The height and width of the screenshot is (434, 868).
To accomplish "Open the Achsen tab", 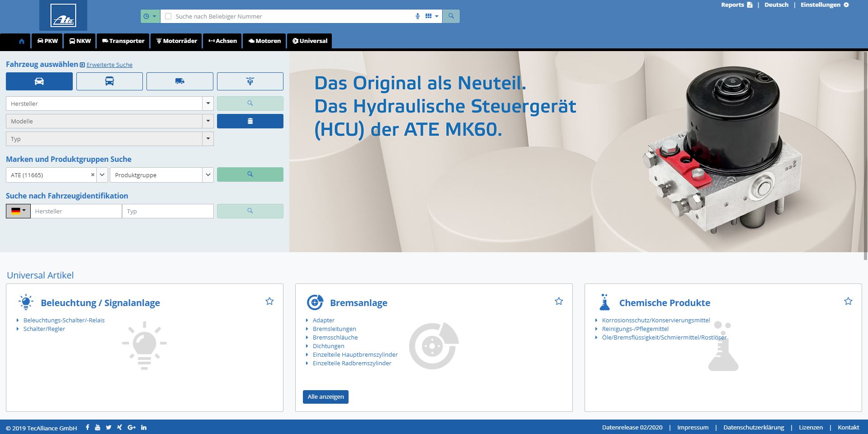I will tap(222, 41).
